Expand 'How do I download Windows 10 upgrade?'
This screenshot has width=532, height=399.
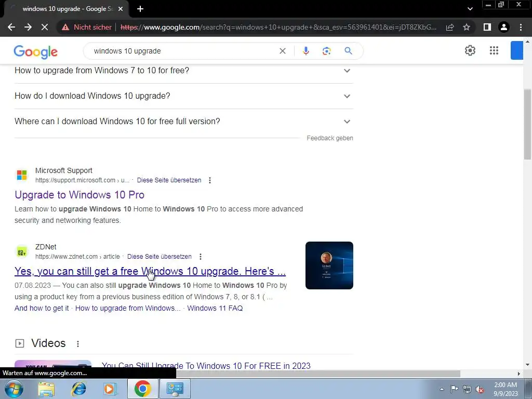click(184, 96)
